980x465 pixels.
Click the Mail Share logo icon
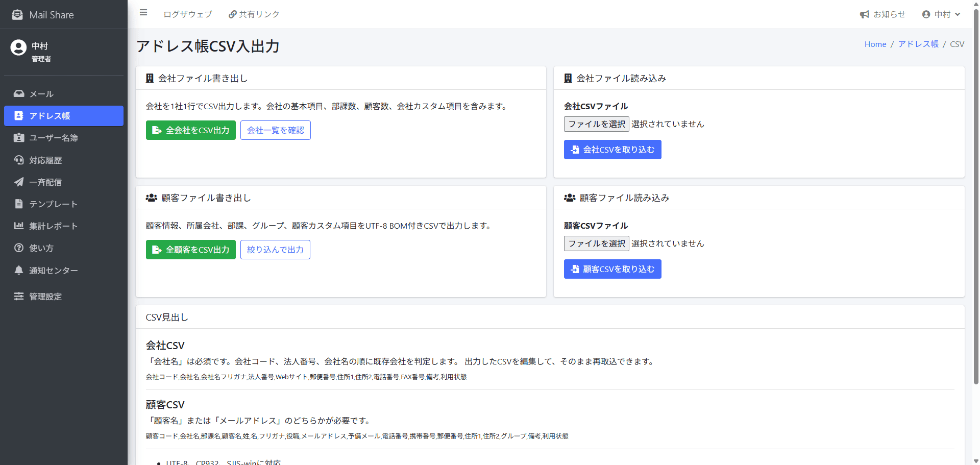point(17,15)
